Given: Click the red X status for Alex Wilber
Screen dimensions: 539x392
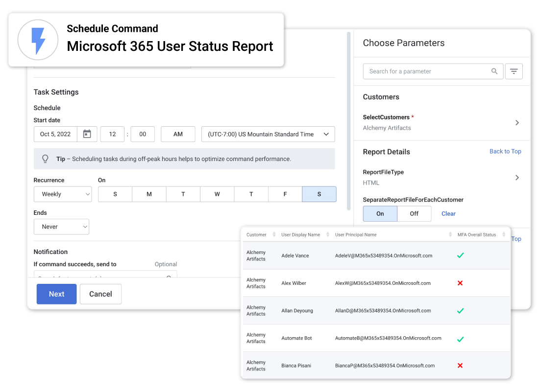Looking at the screenshot, I should click(460, 283).
